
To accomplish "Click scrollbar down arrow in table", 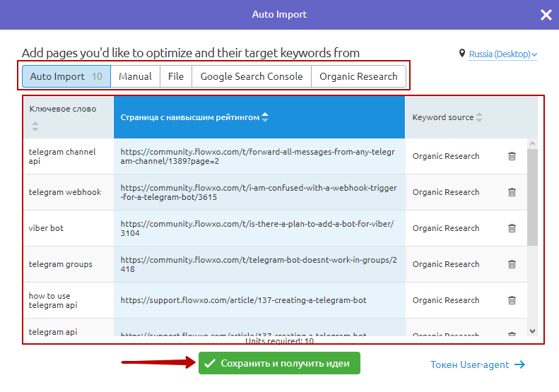I will pyautogui.click(x=532, y=331).
